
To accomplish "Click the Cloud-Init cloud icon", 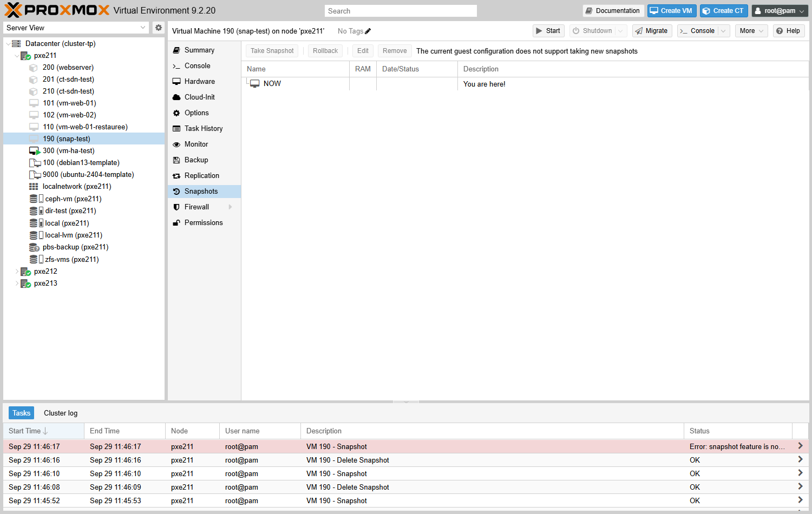I will (x=176, y=97).
